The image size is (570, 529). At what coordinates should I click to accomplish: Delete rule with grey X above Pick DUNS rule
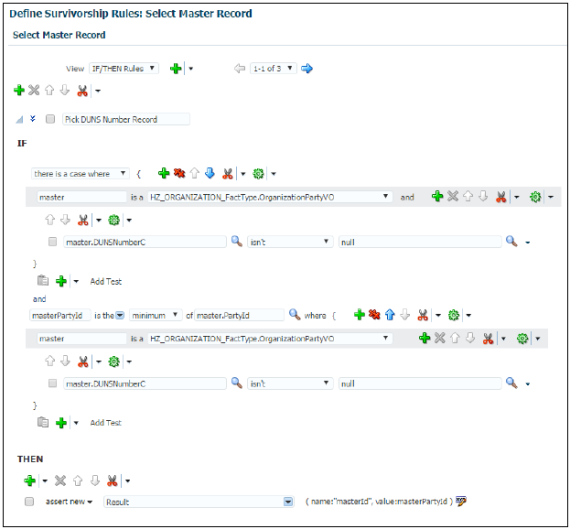[x=34, y=90]
